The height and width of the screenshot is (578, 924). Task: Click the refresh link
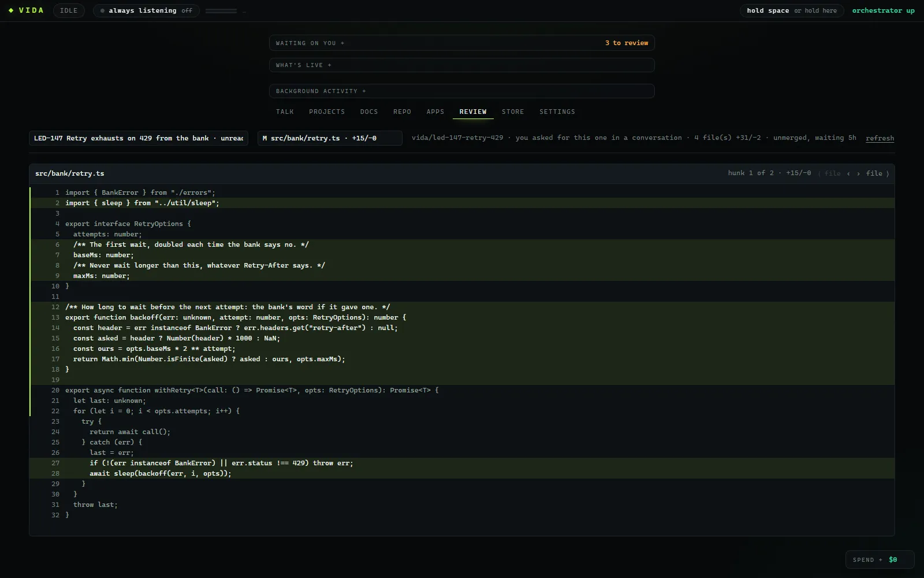coord(880,138)
